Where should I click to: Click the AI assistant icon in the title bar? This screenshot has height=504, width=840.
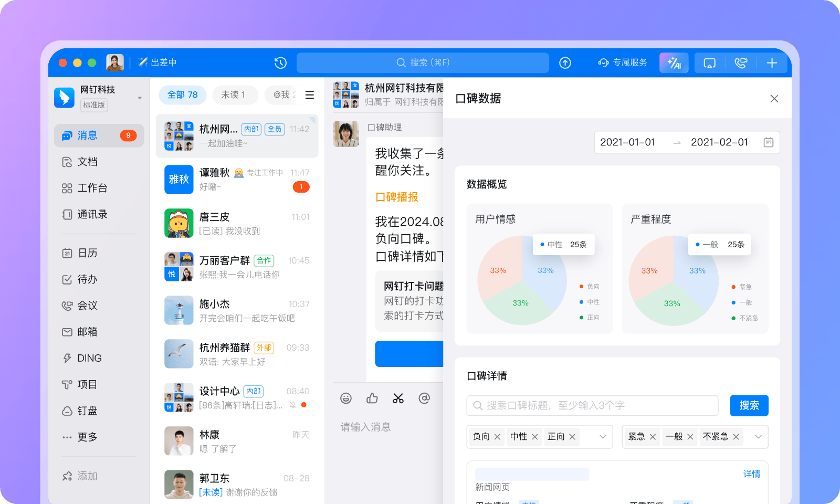674,62
